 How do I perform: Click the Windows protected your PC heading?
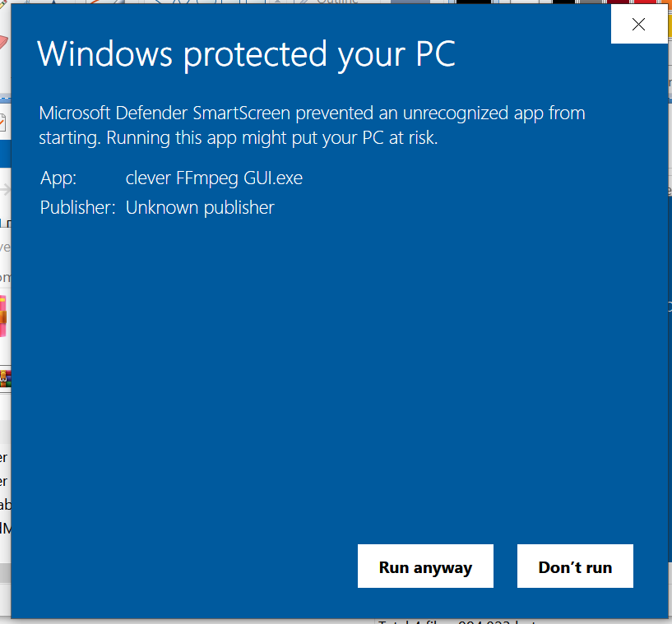[x=247, y=54]
